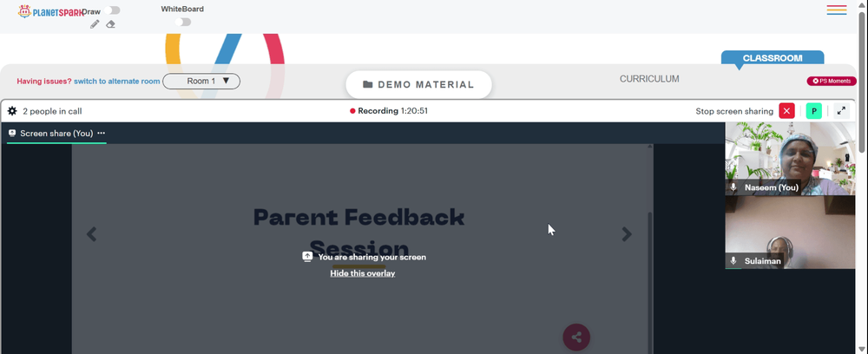Click the green P participant icon

[814, 111]
